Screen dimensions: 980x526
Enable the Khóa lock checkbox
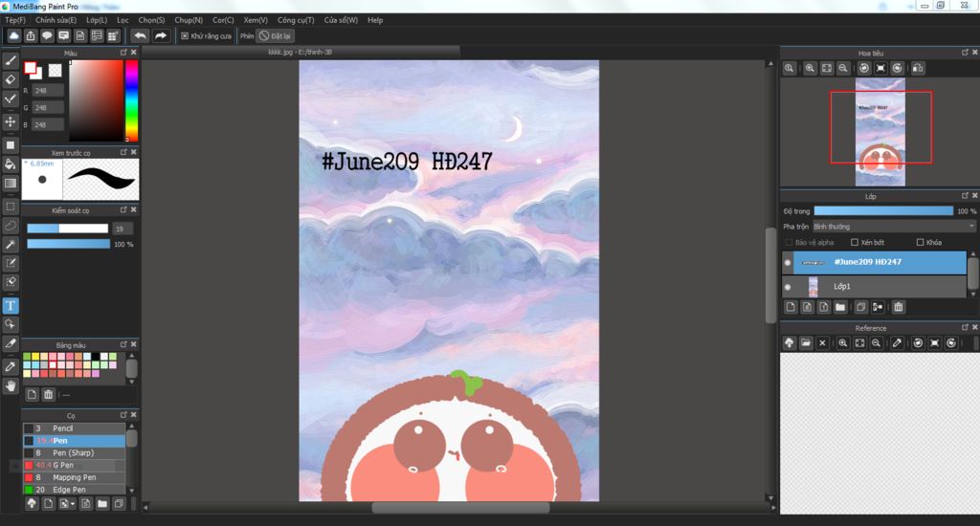click(x=920, y=242)
